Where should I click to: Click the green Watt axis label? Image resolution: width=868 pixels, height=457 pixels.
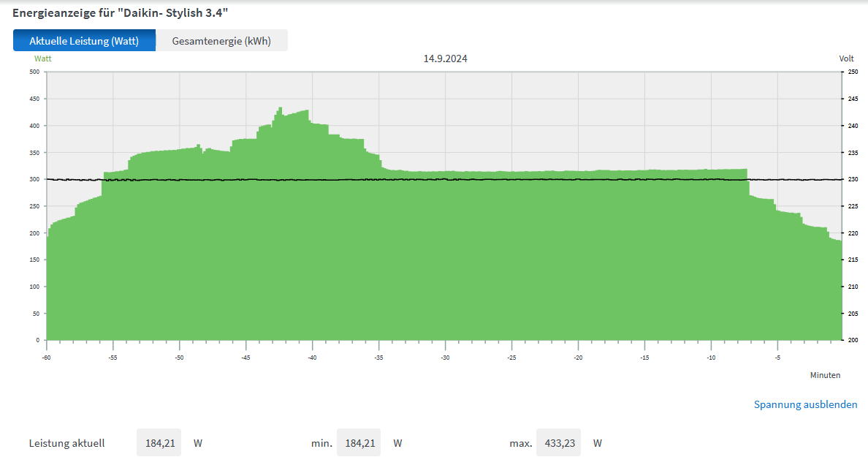(43, 58)
